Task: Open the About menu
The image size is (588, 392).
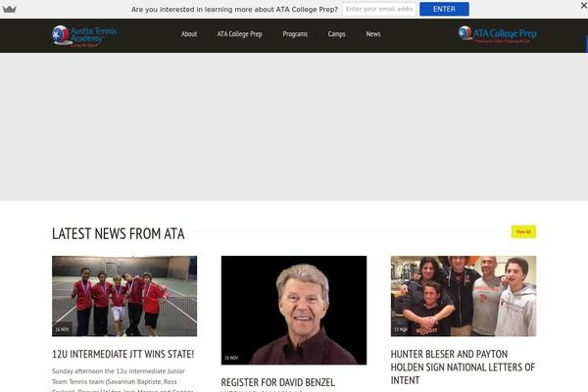Action: point(189,34)
